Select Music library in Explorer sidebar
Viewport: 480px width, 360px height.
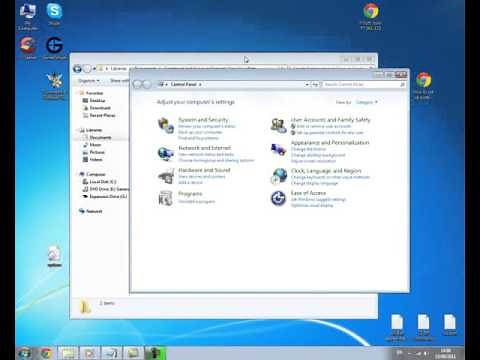point(92,145)
